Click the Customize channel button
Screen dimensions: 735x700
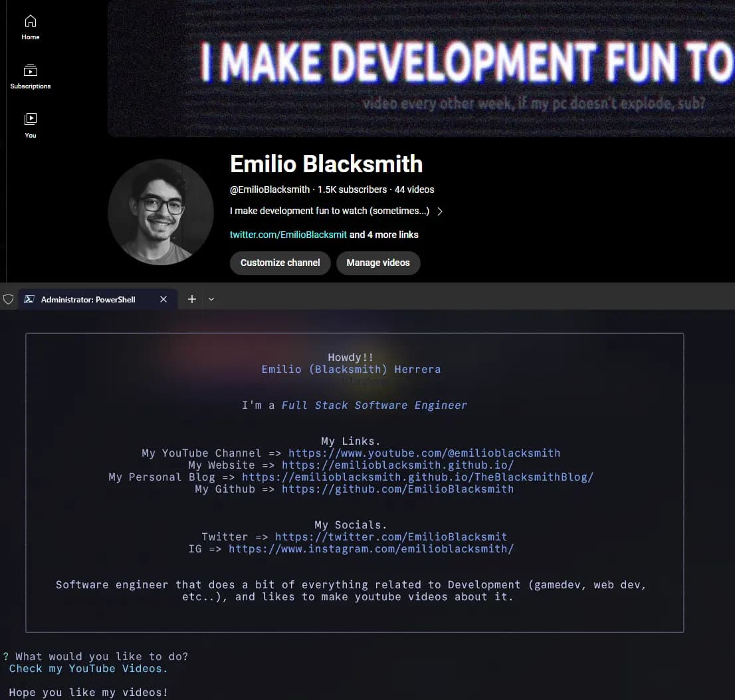coord(280,263)
